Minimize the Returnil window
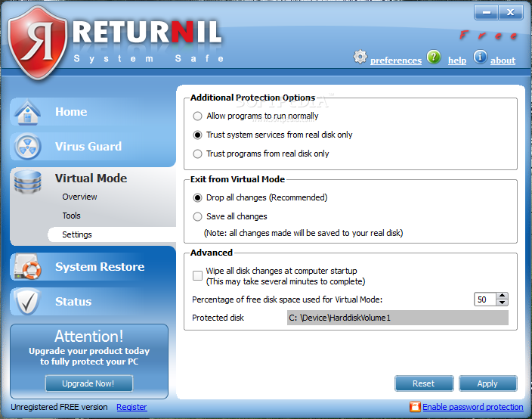Screen dimensions: 532x419 pyautogui.click(x=486, y=13)
